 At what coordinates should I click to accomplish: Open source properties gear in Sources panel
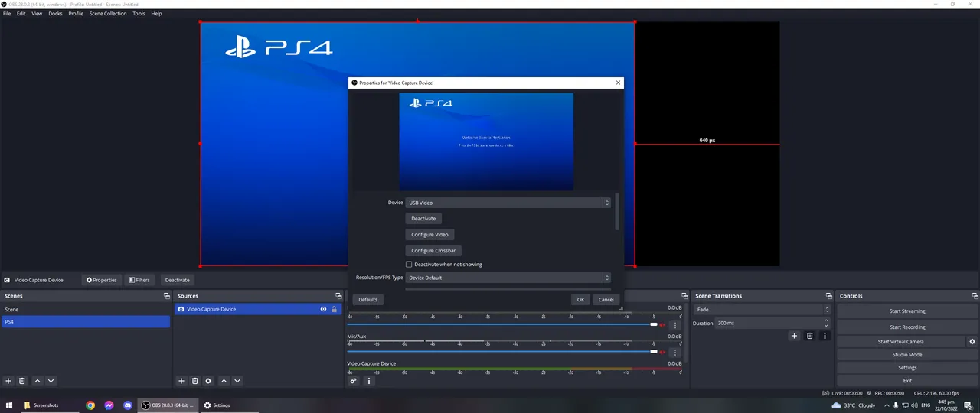click(x=208, y=381)
